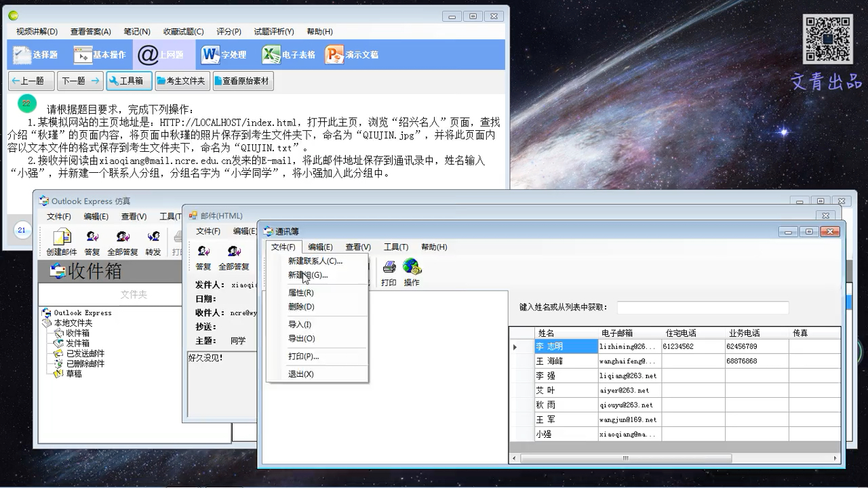Click 全部答复 in 邮件(HTML) window

(x=234, y=258)
